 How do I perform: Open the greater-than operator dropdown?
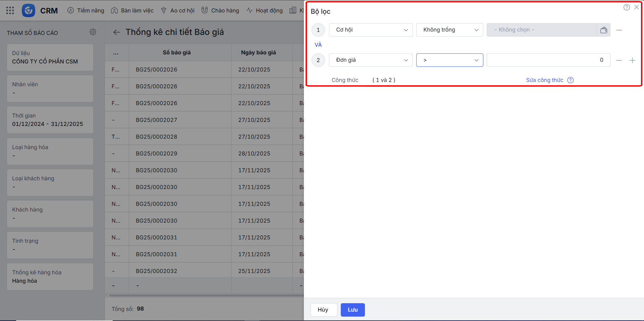(x=449, y=60)
